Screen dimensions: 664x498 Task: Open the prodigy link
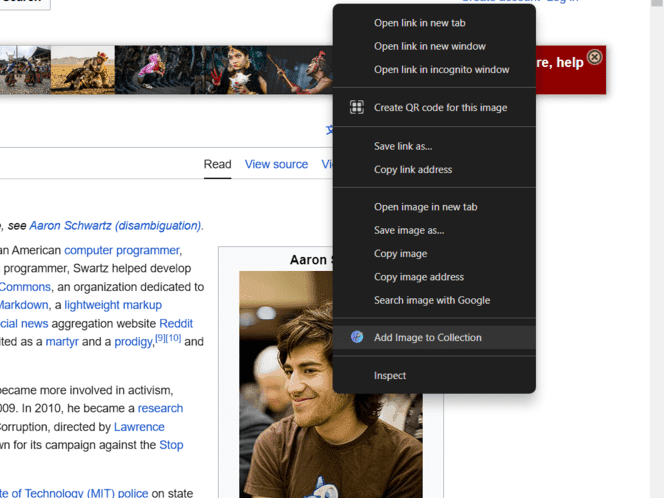coord(133,342)
